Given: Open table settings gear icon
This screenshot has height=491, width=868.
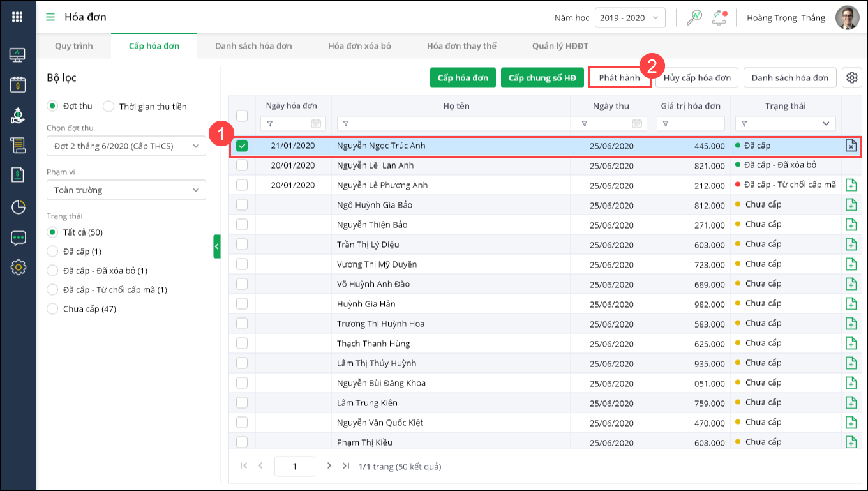Looking at the screenshot, I should point(851,78).
